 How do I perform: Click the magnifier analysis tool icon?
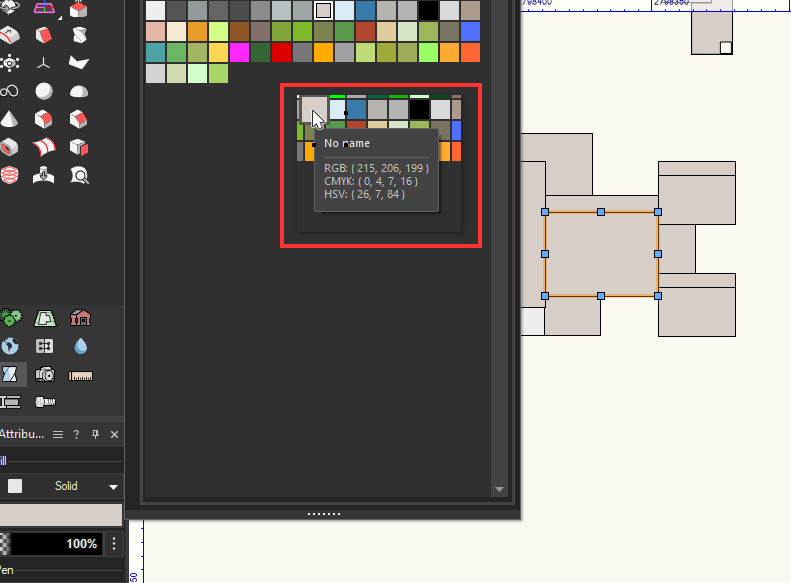[79, 176]
